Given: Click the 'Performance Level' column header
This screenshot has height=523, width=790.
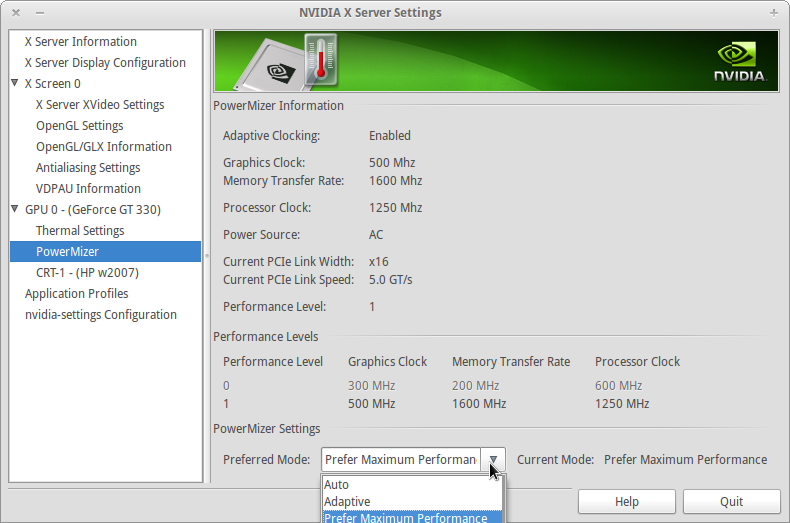Looking at the screenshot, I should tap(273, 362).
